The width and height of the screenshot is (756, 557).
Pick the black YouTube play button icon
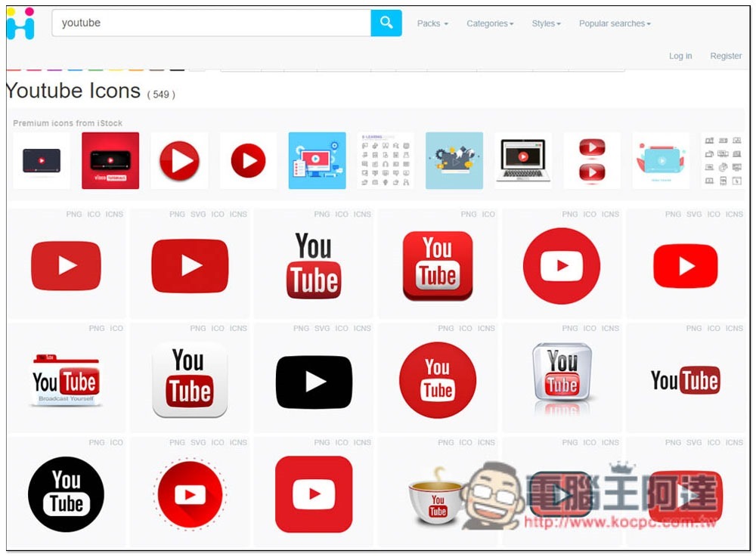tap(314, 382)
